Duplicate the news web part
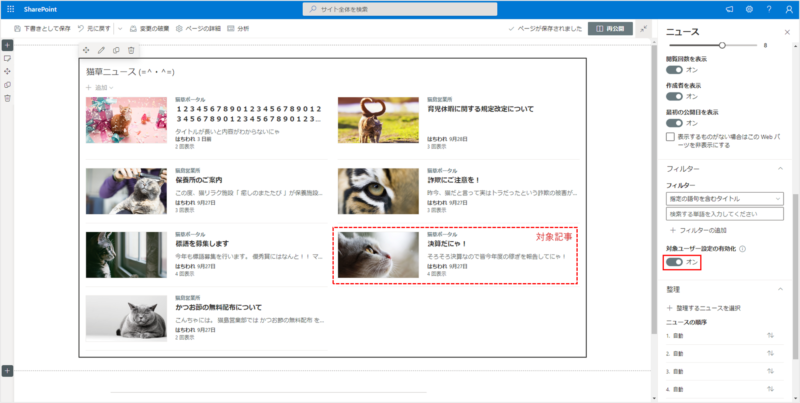Image resolution: width=800 pixels, height=403 pixels. coord(116,50)
